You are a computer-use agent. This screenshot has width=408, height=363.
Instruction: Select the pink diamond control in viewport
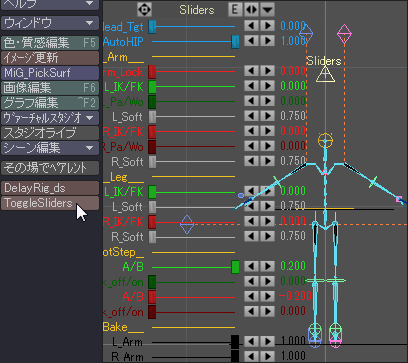pos(344,34)
